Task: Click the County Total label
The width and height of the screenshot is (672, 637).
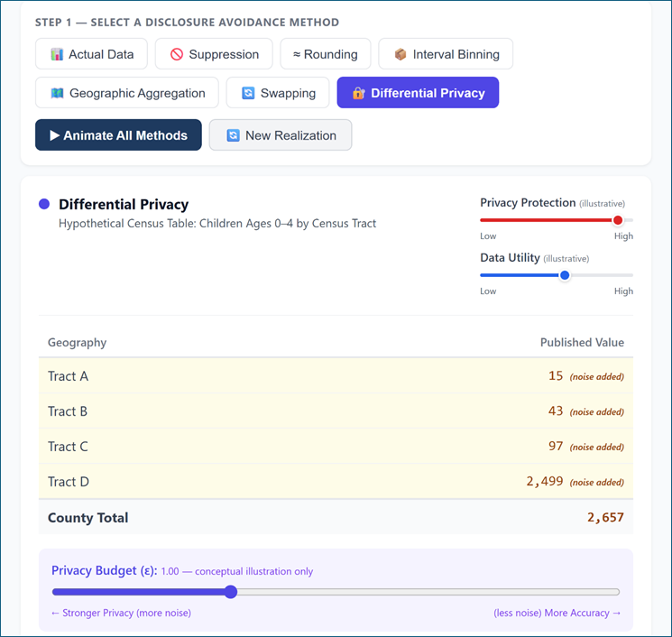Action: (x=87, y=518)
